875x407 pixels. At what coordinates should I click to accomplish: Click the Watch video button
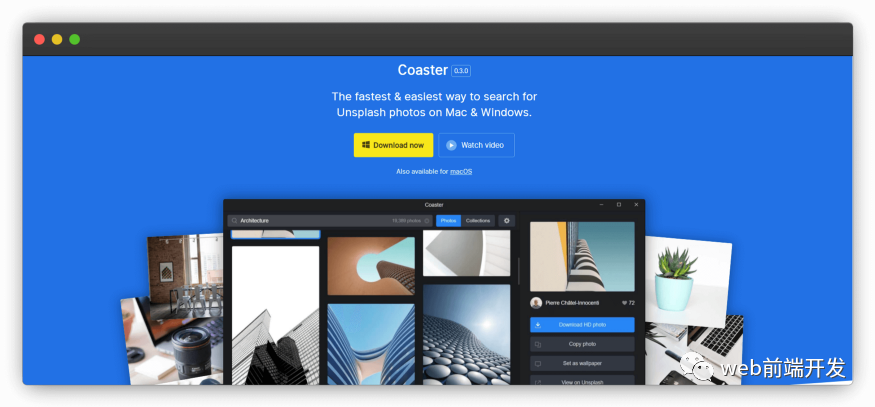point(477,145)
